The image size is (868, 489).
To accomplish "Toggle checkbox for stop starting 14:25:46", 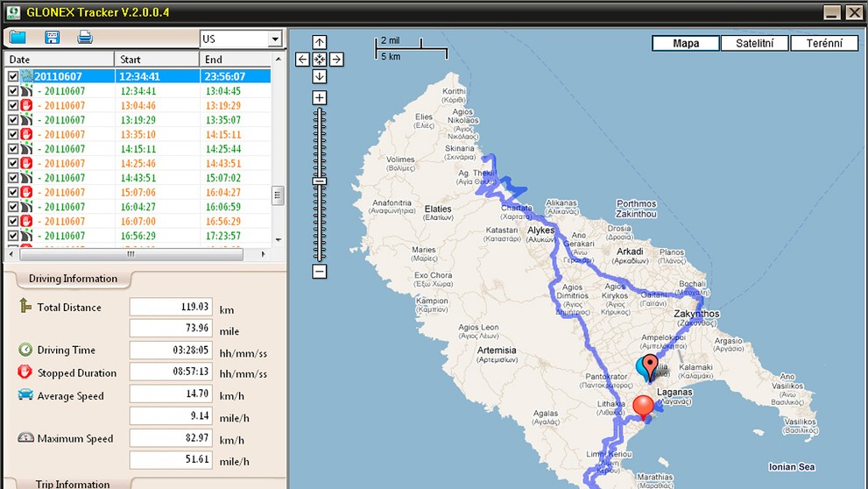I will pyautogui.click(x=13, y=163).
